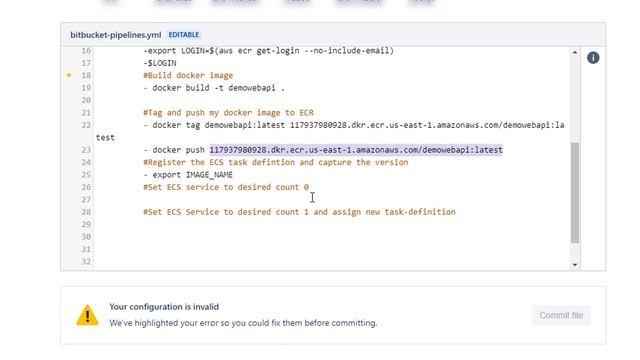
Task: Click the editor scrollbar down arrow
Action: [x=575, y=265]
